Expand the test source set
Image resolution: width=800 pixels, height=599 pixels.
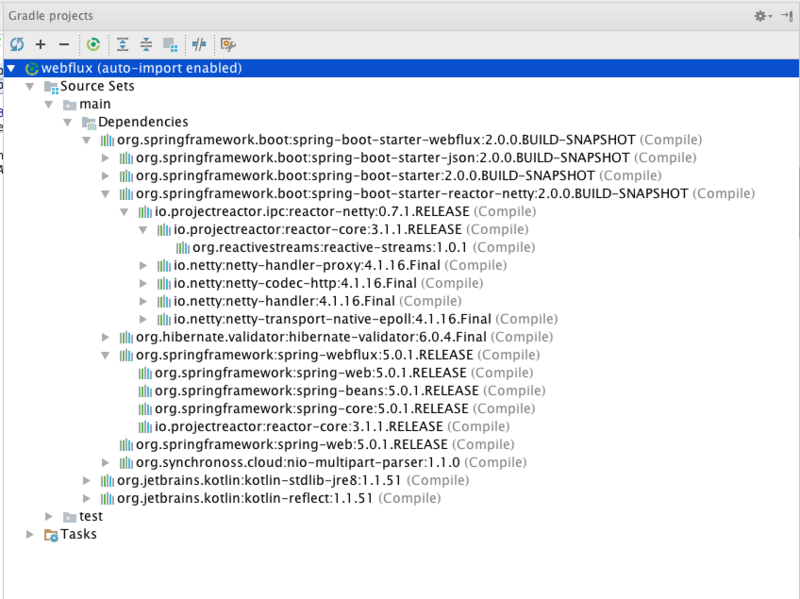[48, 515]
